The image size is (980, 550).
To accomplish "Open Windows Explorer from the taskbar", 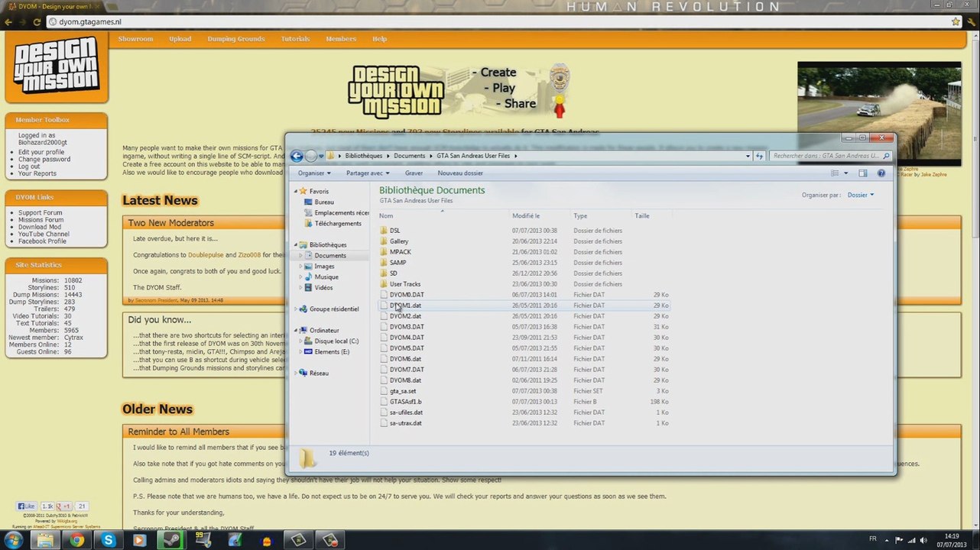I will [45, 540].
